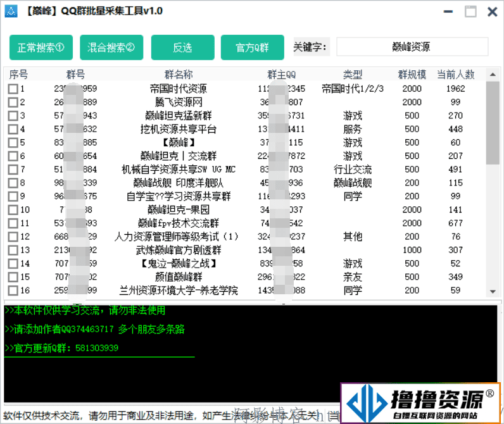Click the 群号 column header
Screen dimensions: 504x424
(75, 75)
